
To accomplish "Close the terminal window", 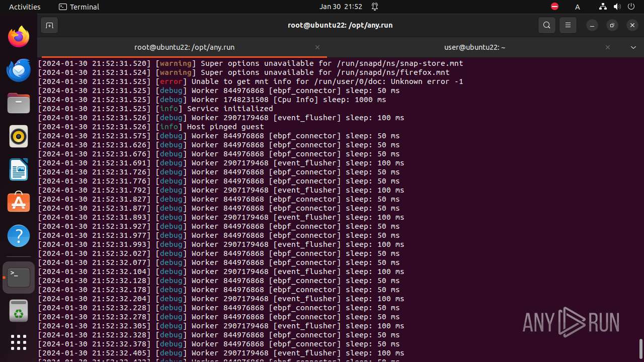I will click(632, 25).
